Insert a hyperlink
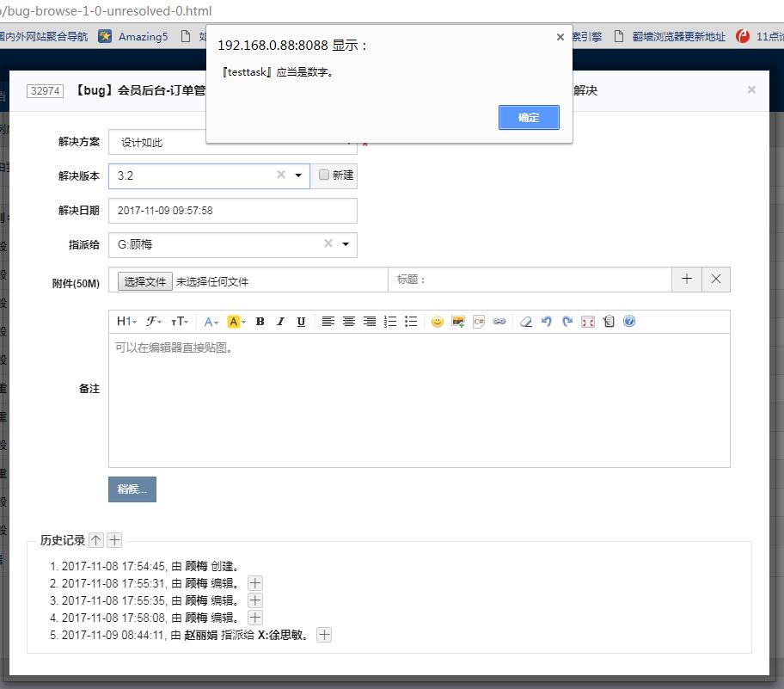 click(499, 322)
